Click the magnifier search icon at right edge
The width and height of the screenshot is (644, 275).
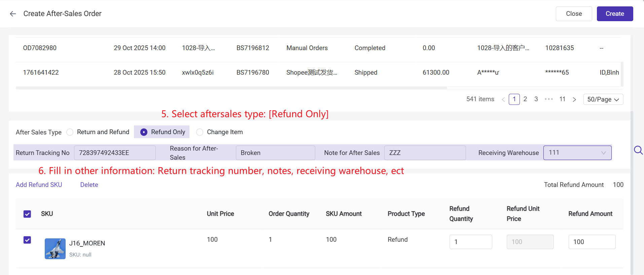[x=638, y=150]
